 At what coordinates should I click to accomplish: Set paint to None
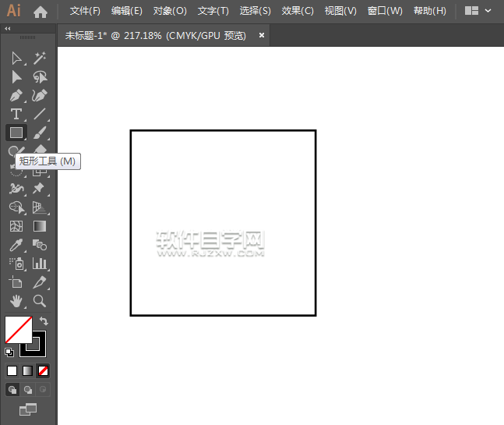tap(43, 371)
